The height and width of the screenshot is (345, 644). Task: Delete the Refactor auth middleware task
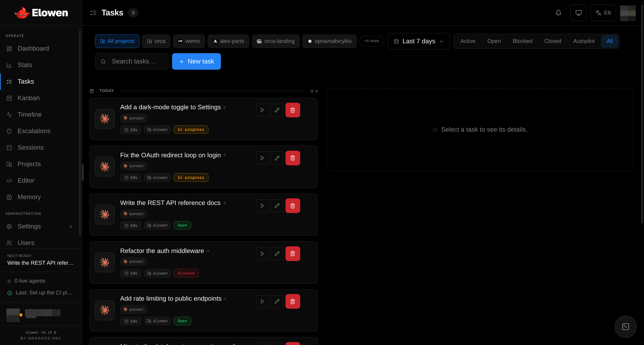coord(292,254)
